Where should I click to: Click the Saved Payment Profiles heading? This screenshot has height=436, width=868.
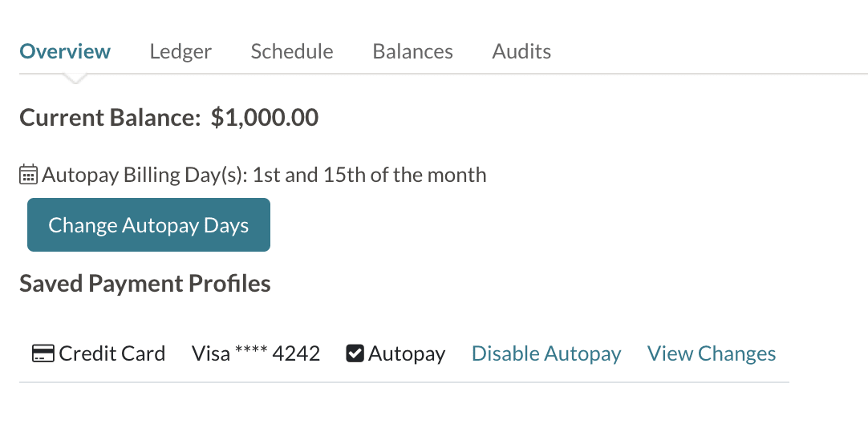click(x=145, y=284)
